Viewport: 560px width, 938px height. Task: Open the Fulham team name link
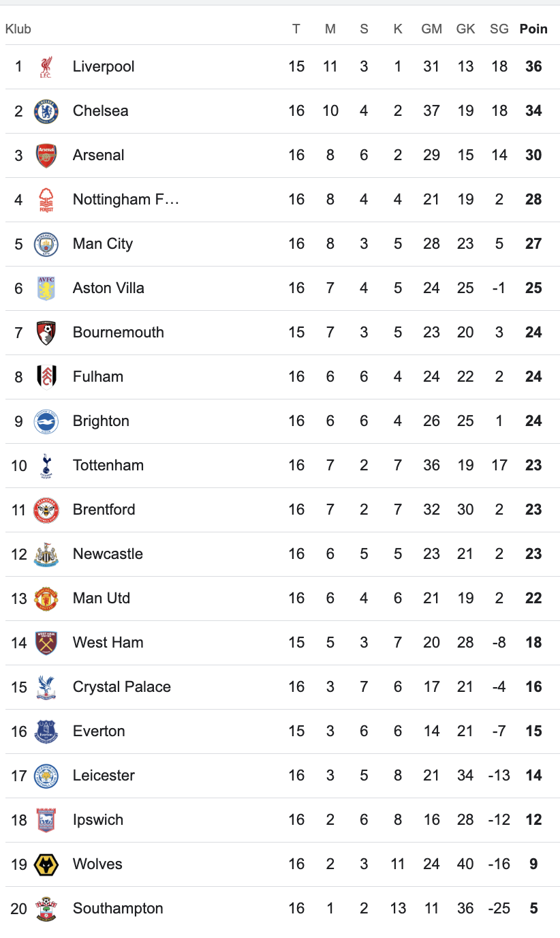click(98, 377)
